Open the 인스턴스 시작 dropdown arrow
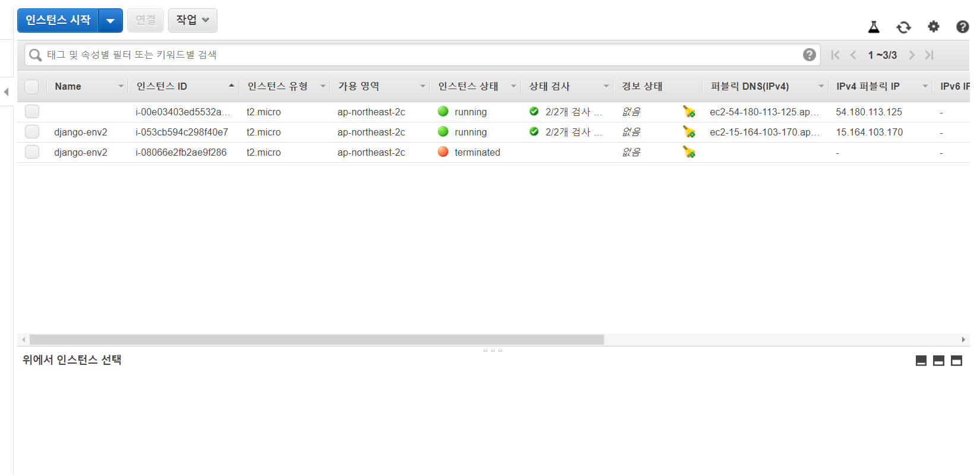Screen dimensions: 980x476 coord(110,21)
